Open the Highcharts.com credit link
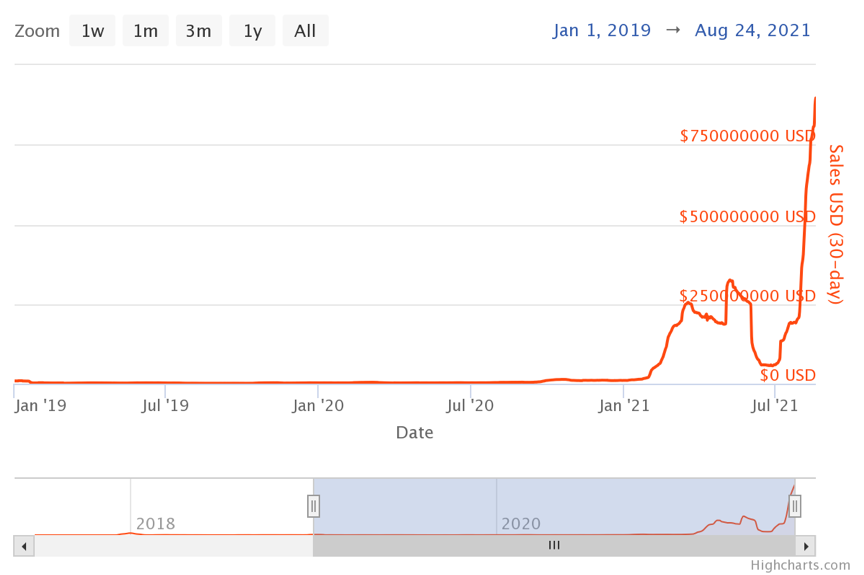 tap(800, 565)
